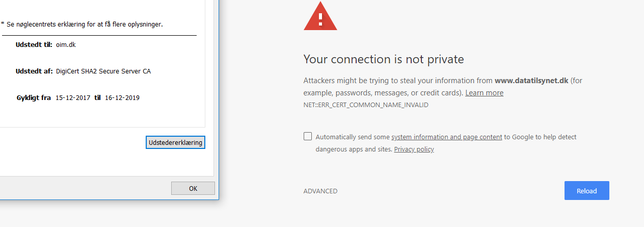Open the system information and page content link
This screenshot has width=644, height=227.
pyautogui.click(x=446, y=137)
